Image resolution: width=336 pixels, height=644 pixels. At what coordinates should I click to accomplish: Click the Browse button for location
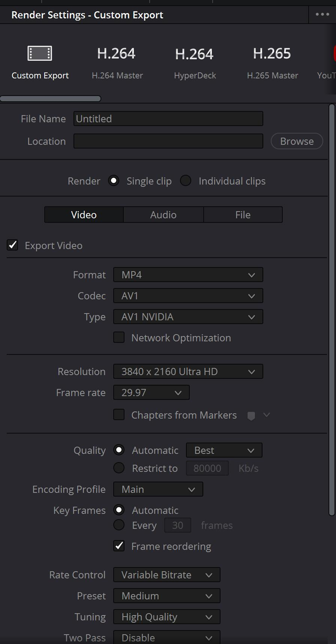(297, 141)
